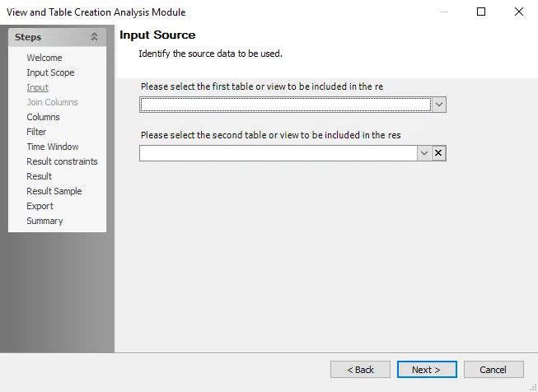Cancel the wizard
The width and height of the screenshot is (538, 392).
494,370
